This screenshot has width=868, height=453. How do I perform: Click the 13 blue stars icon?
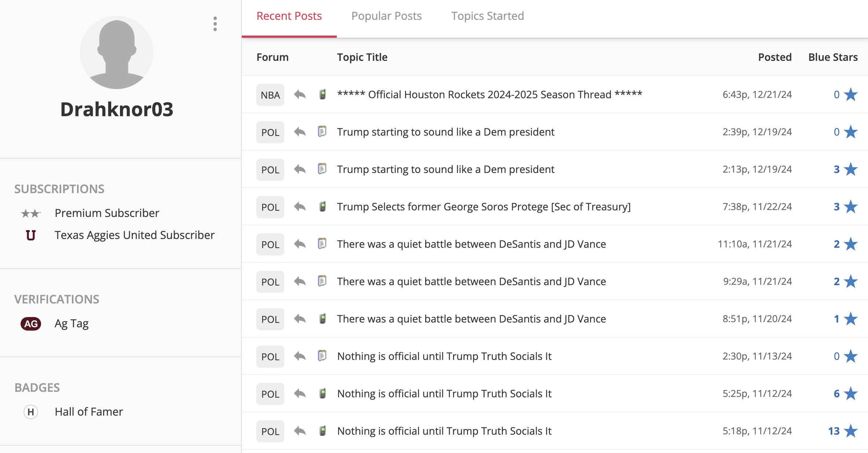850,431
